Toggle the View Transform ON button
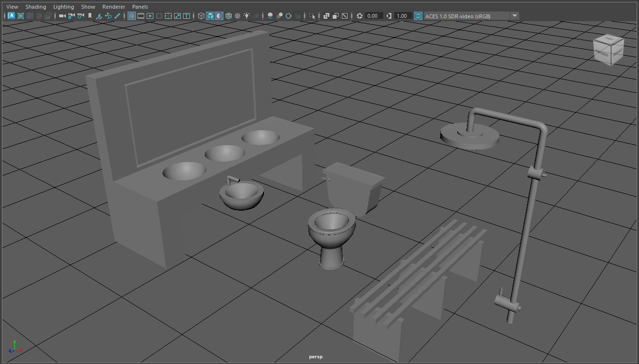Image resolution: width=639 pixels, height=364 pixels. 418,16
